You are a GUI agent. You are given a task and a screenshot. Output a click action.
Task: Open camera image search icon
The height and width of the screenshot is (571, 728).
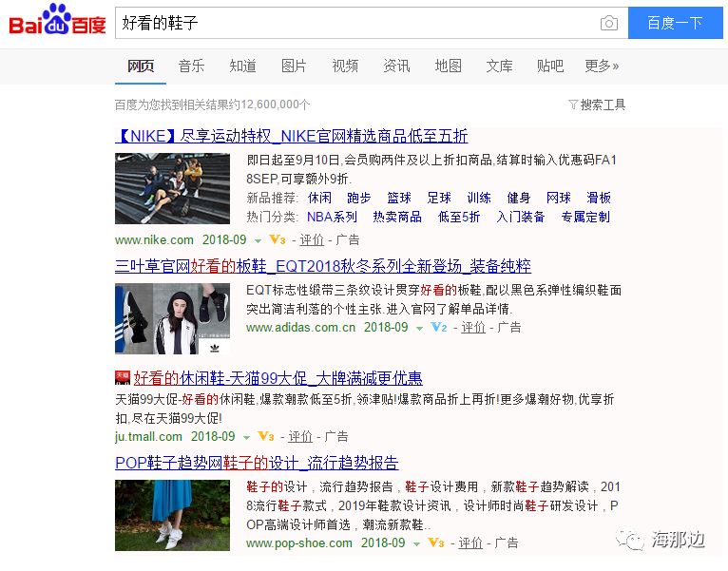click(x=608, y=23)
